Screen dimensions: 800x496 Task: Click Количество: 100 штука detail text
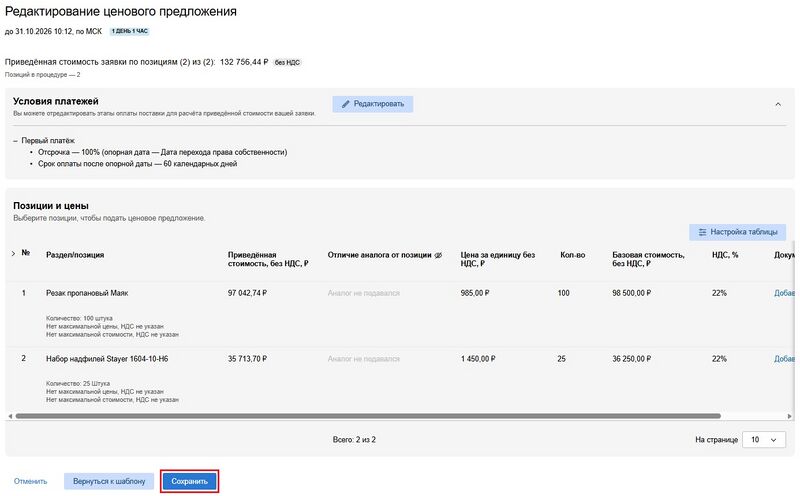[79, 318]
